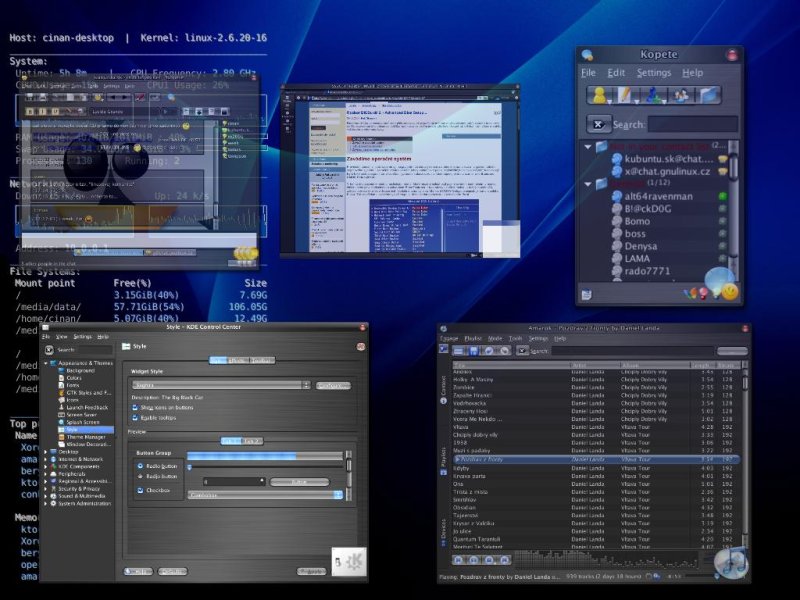Click the preview blue progress bar
The height and width of the screenshot is (600, 800).
264,456
